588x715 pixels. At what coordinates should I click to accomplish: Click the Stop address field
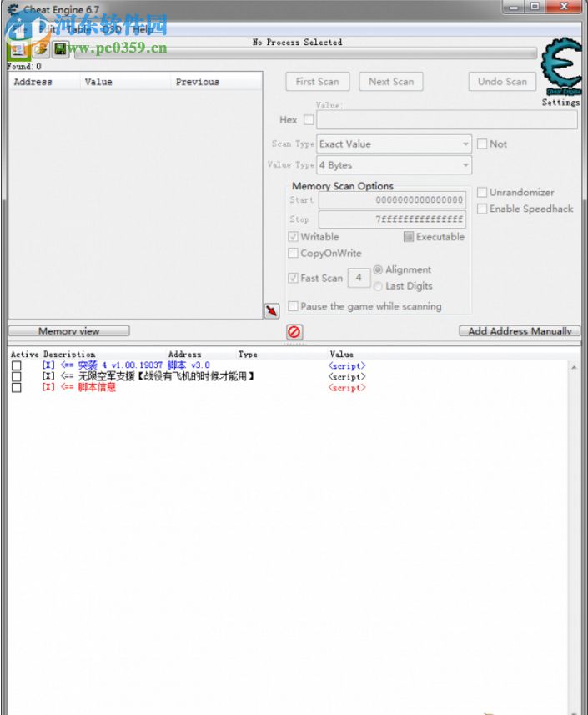[x=392, y=219]
